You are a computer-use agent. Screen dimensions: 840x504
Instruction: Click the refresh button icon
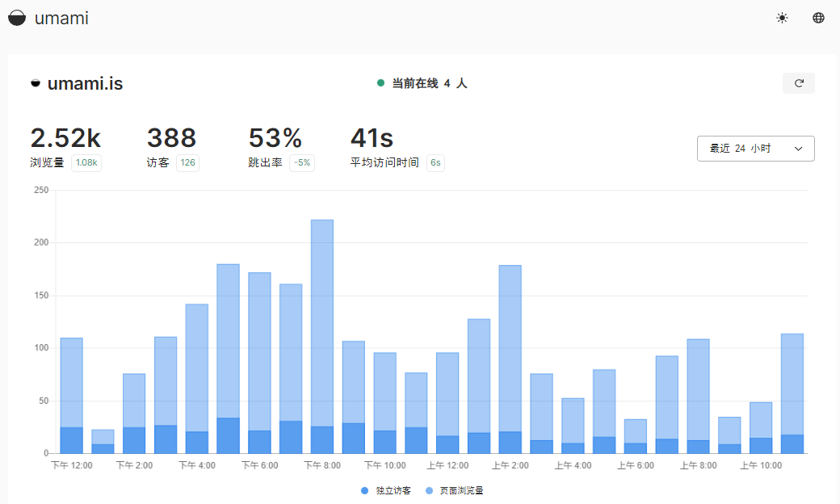[x=799, y=83]
